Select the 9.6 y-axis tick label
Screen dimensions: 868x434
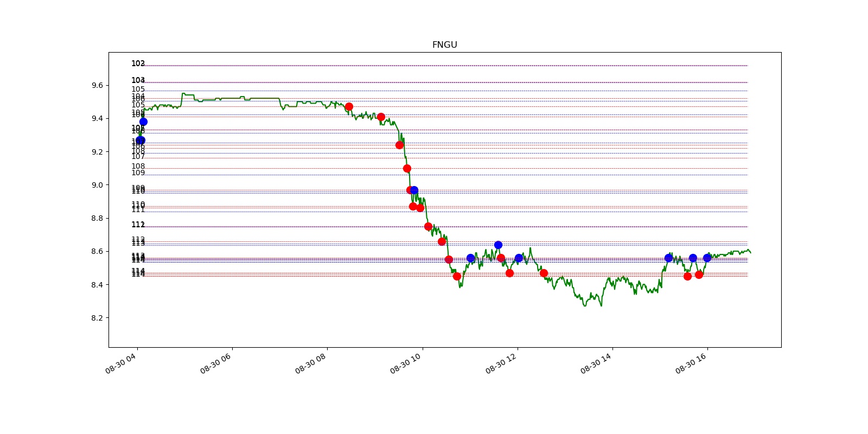coord(97,86)
